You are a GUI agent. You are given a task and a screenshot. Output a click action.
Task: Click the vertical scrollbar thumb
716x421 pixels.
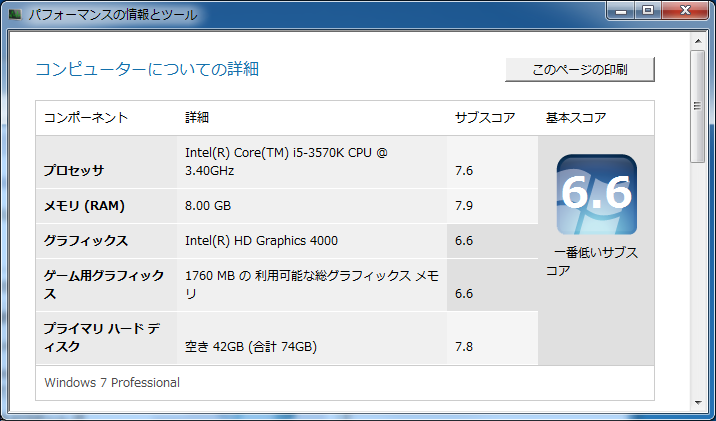[698, 106]
